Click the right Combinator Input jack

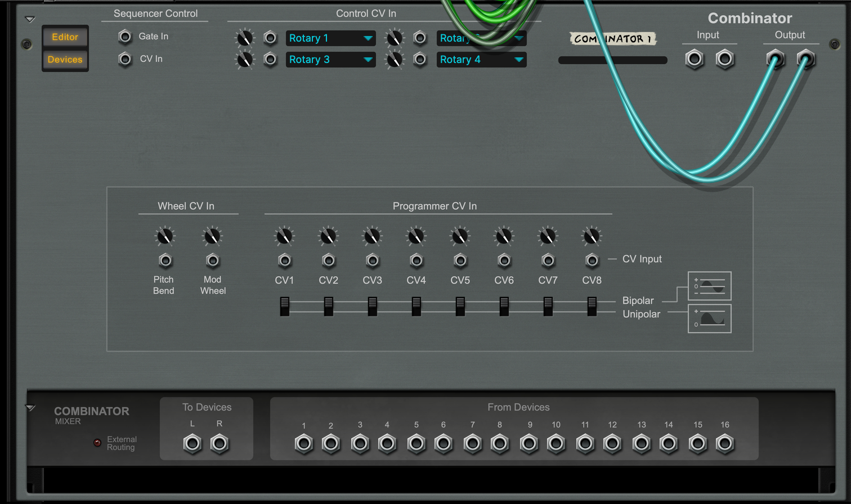click(x=725, y=59)
